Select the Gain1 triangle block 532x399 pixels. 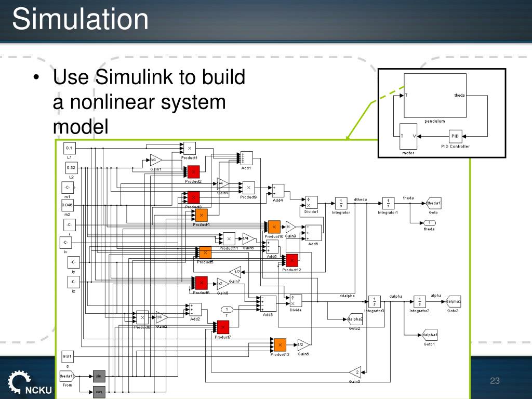tap(155, 160)
